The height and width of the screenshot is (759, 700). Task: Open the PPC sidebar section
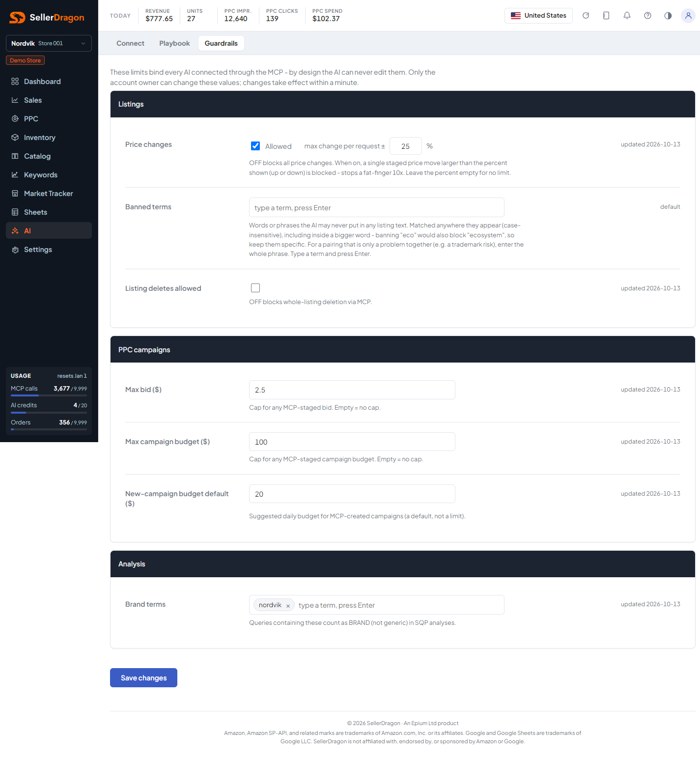click(x=49, y=119)
